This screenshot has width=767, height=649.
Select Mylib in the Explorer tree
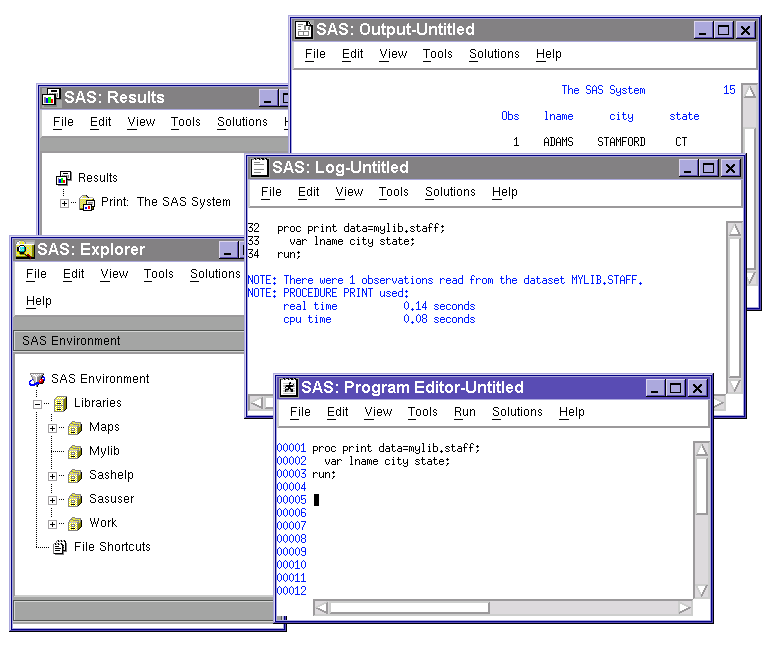pos(104,451)
